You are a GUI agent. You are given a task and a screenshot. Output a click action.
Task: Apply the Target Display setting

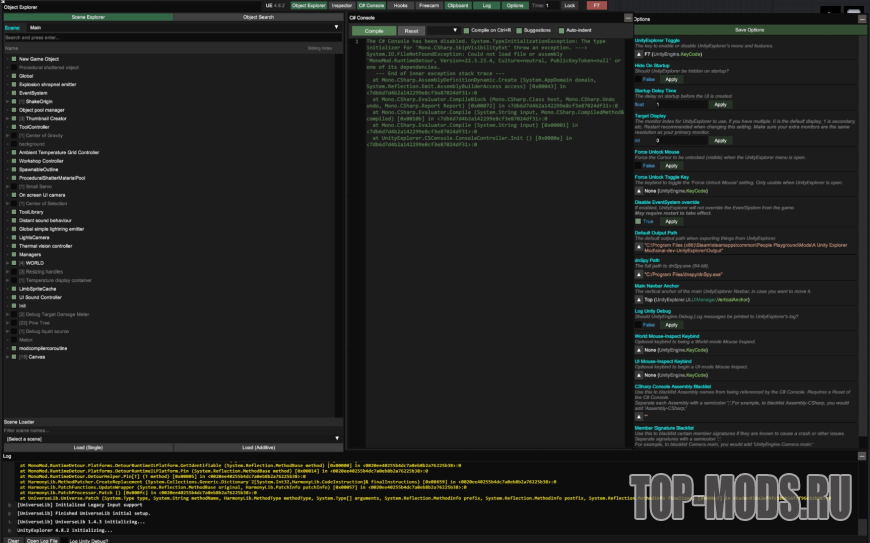pyautogui.click(x=720, y=140)
